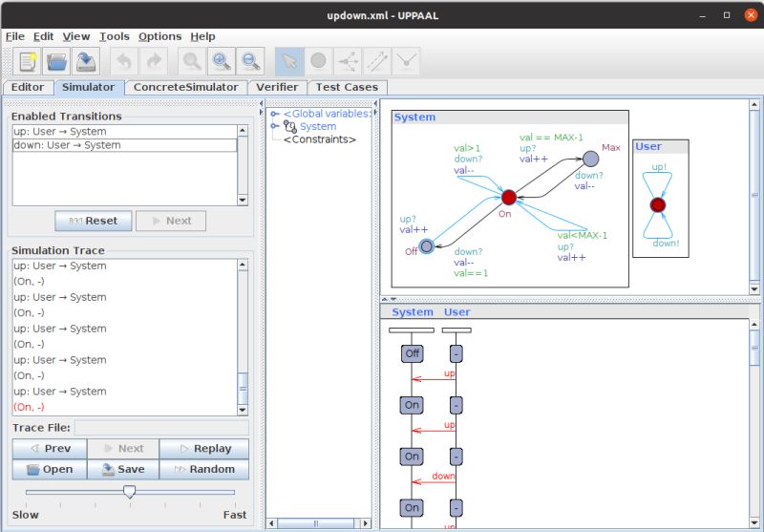Choose the Add Nail tool

[x=406, y=62]
